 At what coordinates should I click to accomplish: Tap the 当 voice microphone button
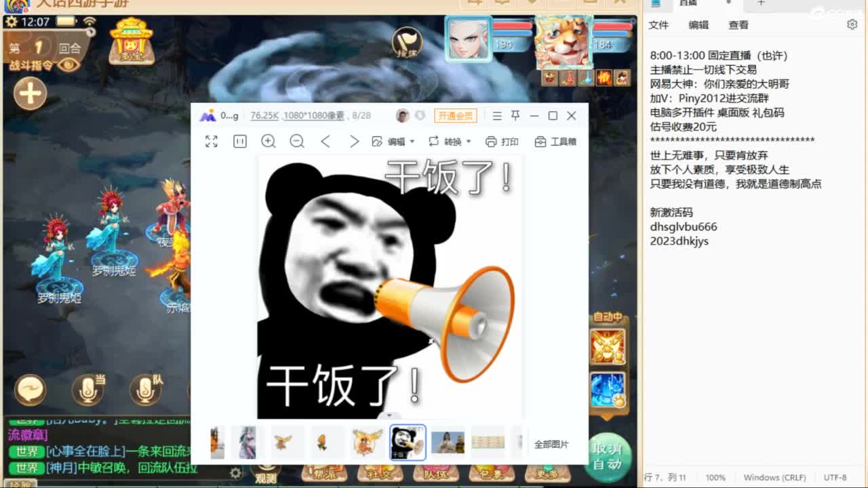pos(88,390)
